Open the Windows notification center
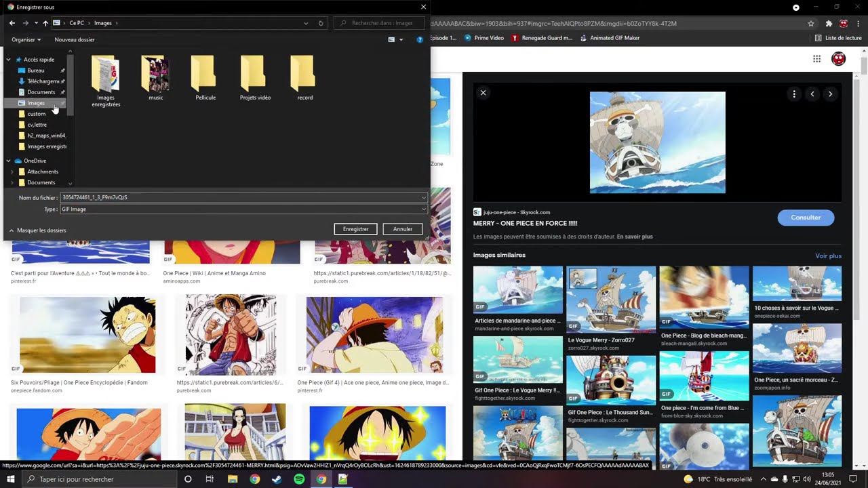 [x=853, y=479]
